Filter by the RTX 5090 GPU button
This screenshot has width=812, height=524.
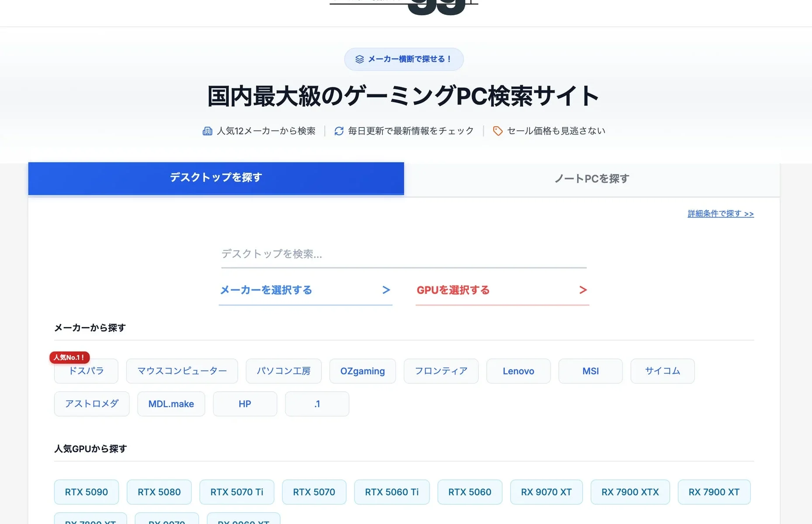coord(86,492)
